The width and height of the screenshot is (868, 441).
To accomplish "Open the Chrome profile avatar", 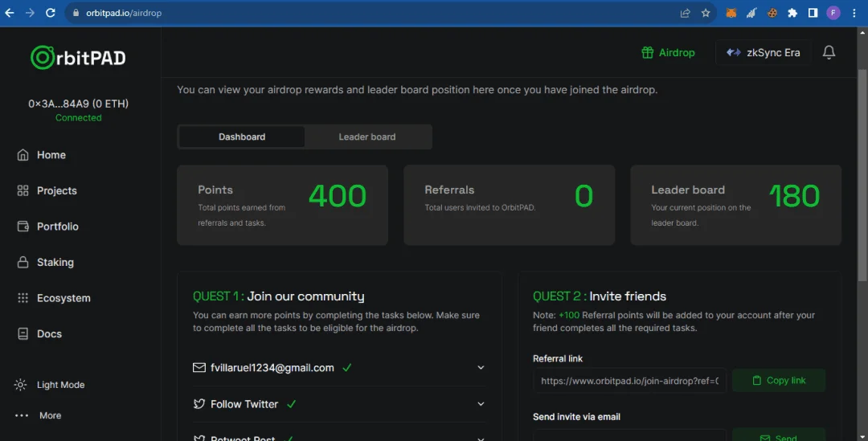I will (x=833, y=13).
